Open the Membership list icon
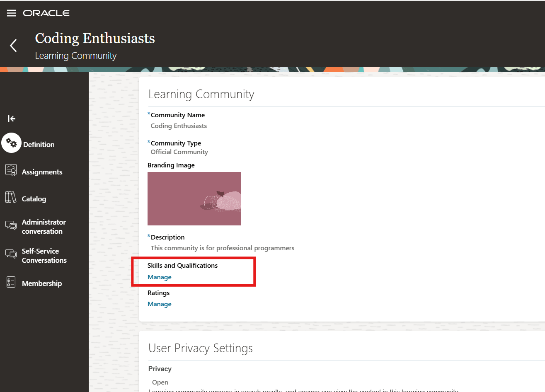Image resolution: width=545 pixels, height=392 pixels. coord(11,283)
